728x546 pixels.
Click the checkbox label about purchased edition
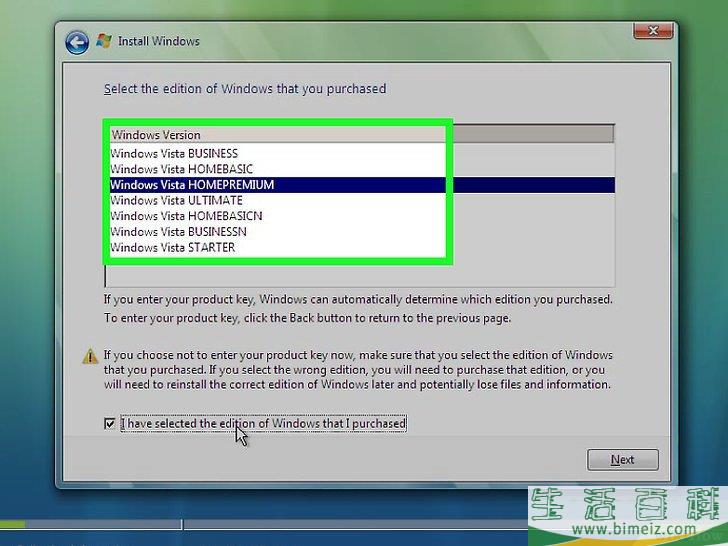click(263, 423)
